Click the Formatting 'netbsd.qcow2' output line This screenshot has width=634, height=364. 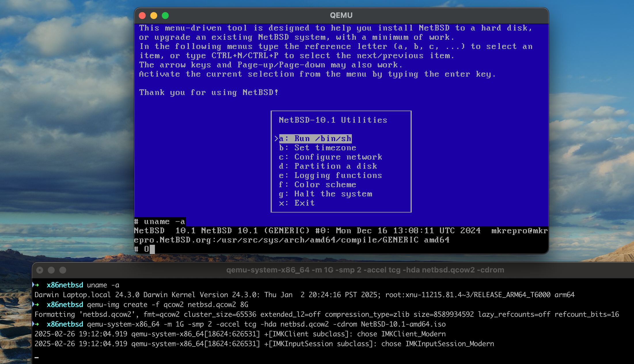click(327, 314)
